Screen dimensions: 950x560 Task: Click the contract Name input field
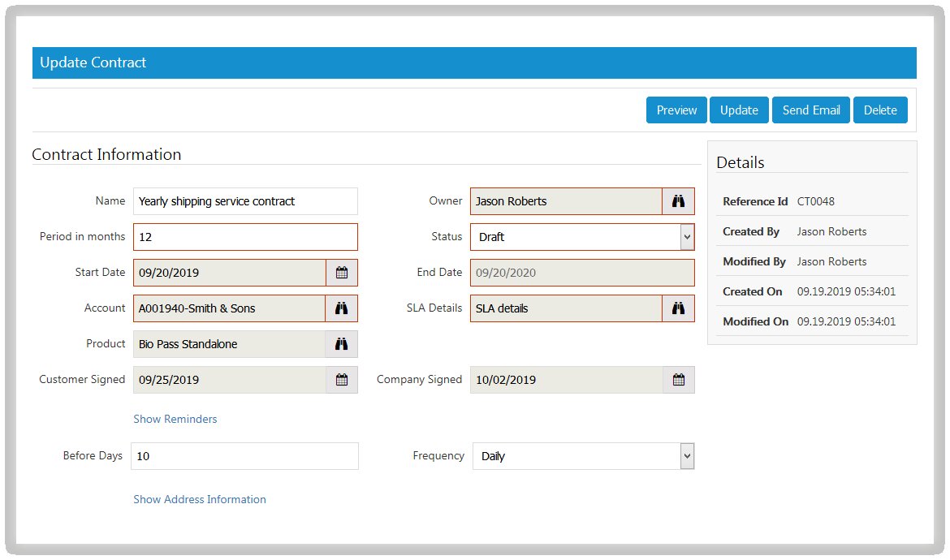pyautogui.click(x=244, y=201)
